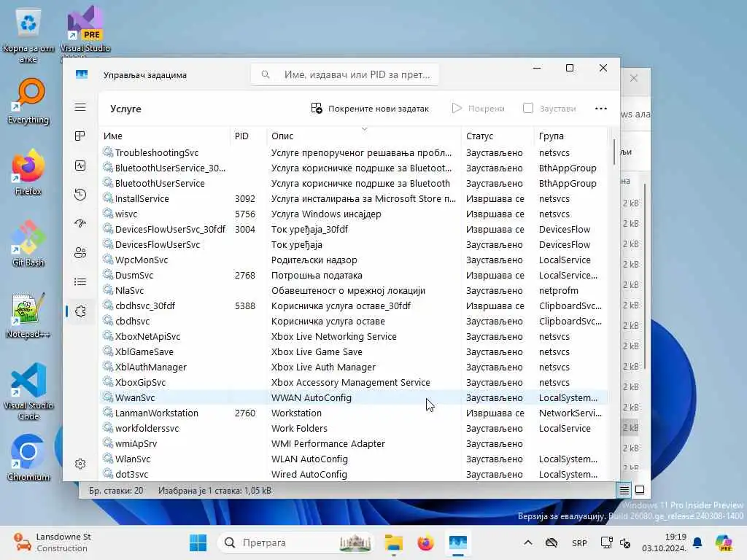Open Everything desktop shortcut
Image resolution: width=747 pixels, height=560 pixels.
coord(28,101)
